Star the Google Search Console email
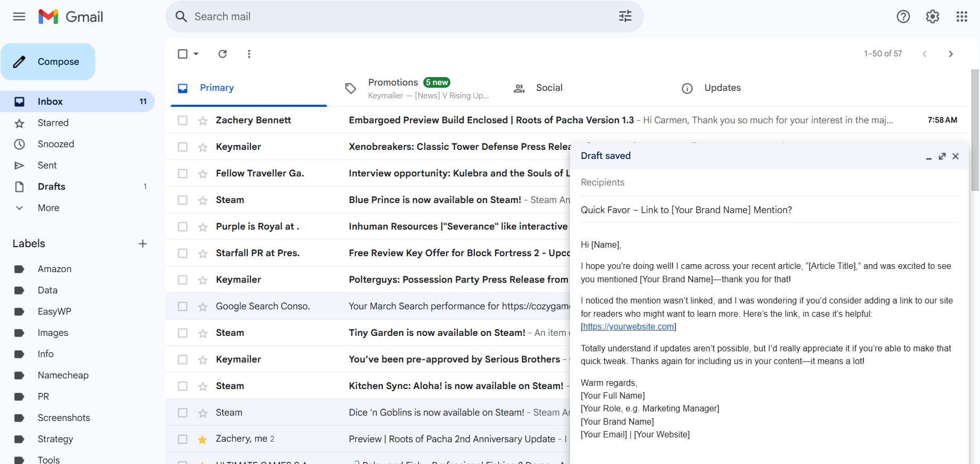The height and width of the screenshot is (464, 980). (203, 307)
